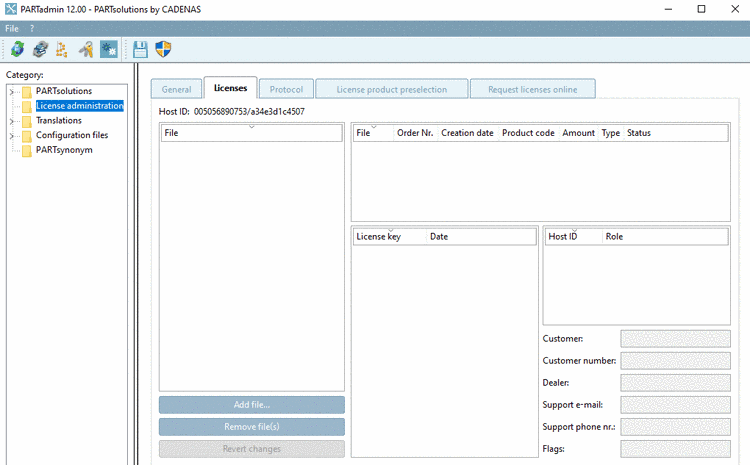Click the Role column header

(x=665, y=237)
